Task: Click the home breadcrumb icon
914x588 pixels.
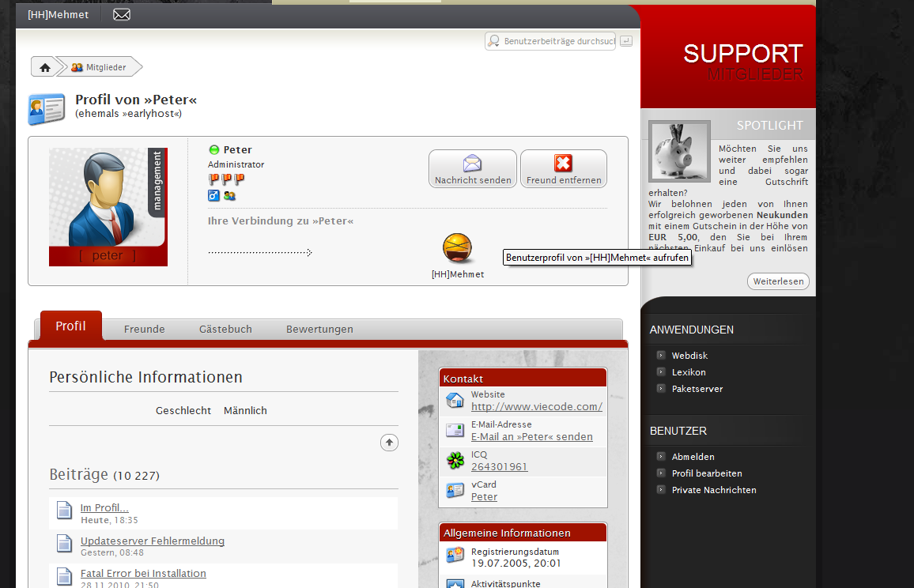Action: pyautogui.click(x=45, y=68)
